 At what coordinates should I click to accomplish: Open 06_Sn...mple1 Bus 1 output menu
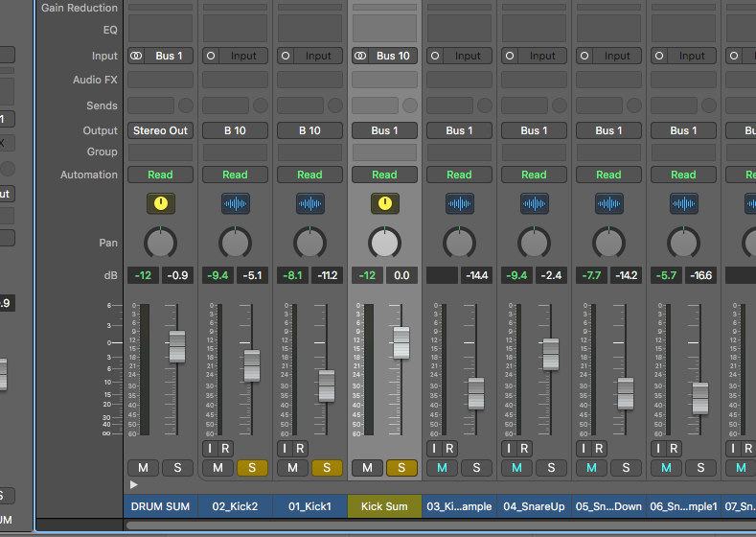pyautogui.click(x=684, y=130)
